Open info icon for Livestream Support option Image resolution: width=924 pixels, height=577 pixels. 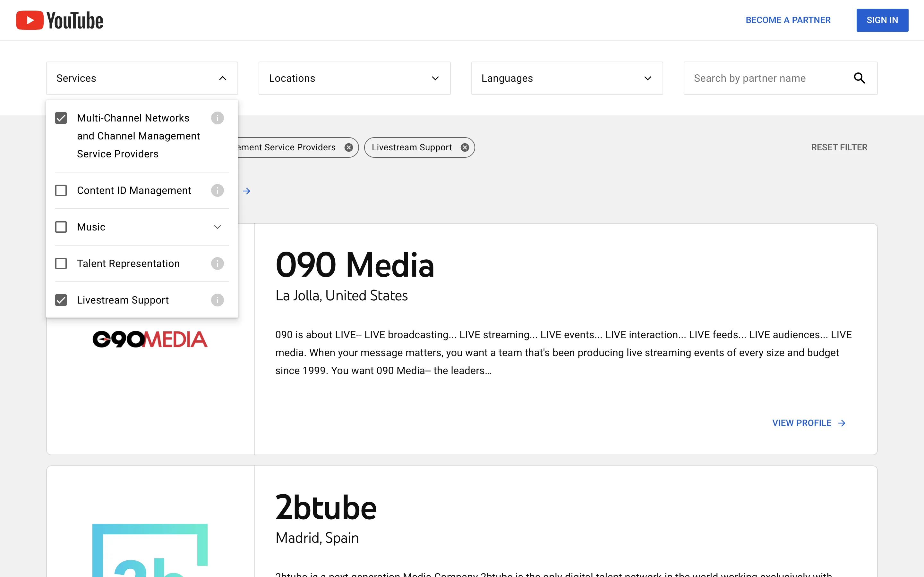coord(217,300)
